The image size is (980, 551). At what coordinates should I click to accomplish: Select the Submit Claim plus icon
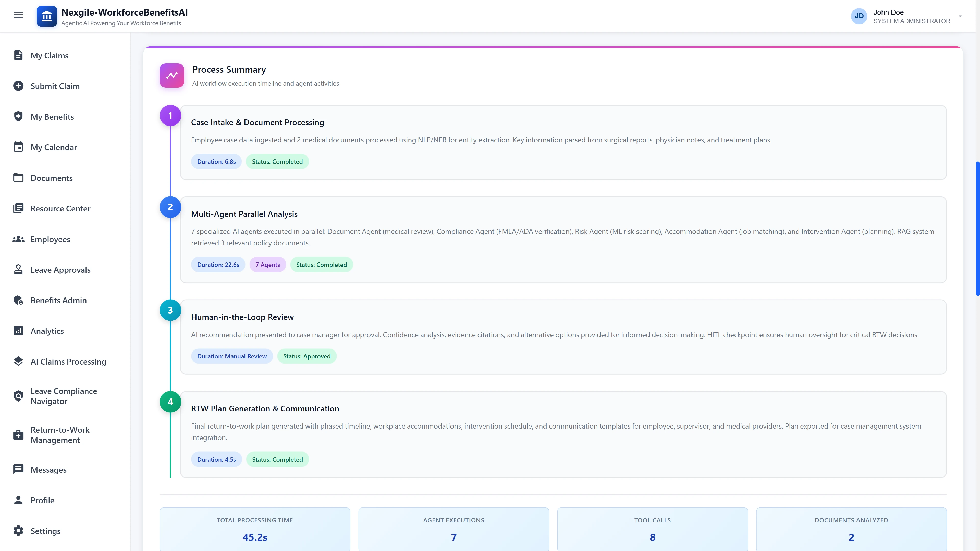pyautogui.click(x=19, y=85)
